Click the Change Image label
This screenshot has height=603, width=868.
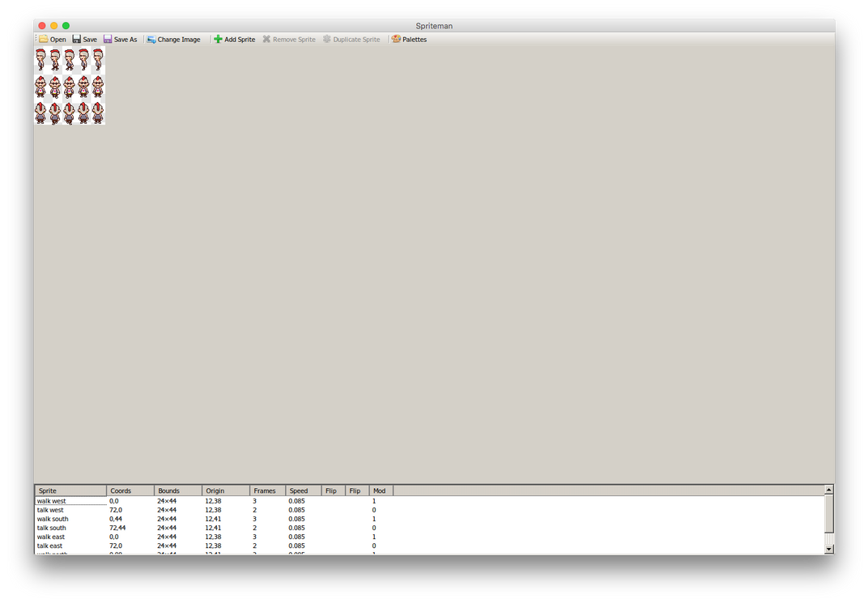click(179, 40)
